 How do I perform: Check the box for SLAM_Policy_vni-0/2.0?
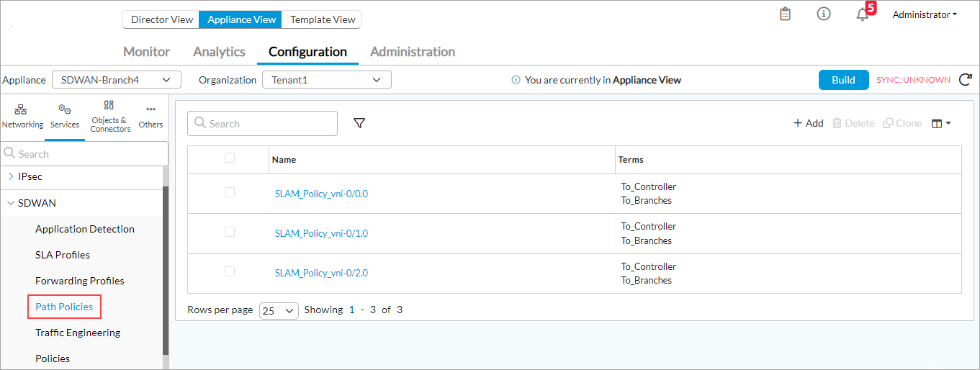point(230,272)
